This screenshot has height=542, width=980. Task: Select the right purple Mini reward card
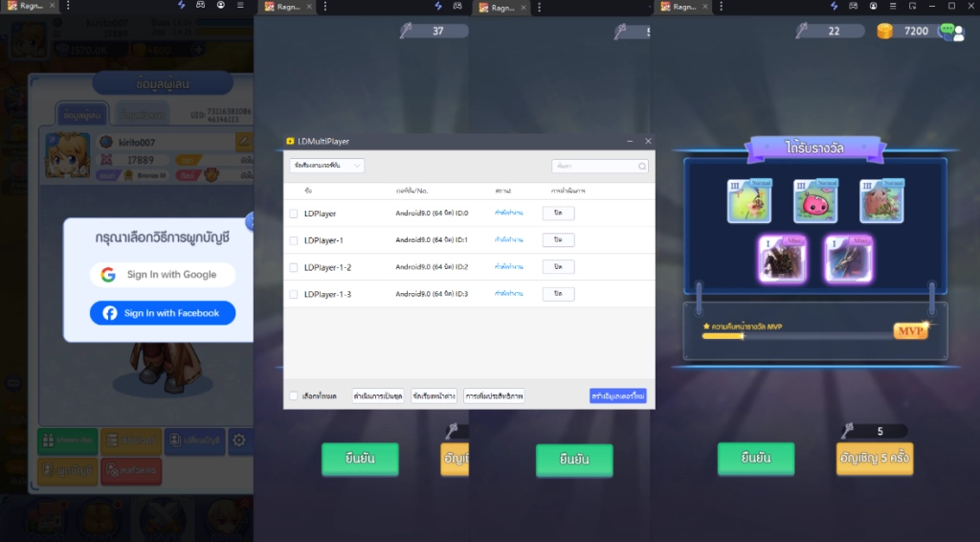(x=848, y=259)
